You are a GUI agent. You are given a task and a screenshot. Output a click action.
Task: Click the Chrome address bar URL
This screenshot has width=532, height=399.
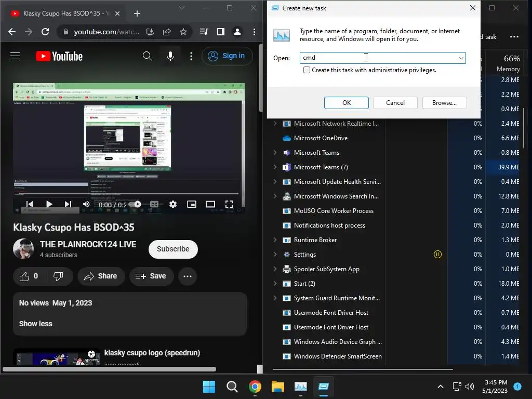(107, 32)
